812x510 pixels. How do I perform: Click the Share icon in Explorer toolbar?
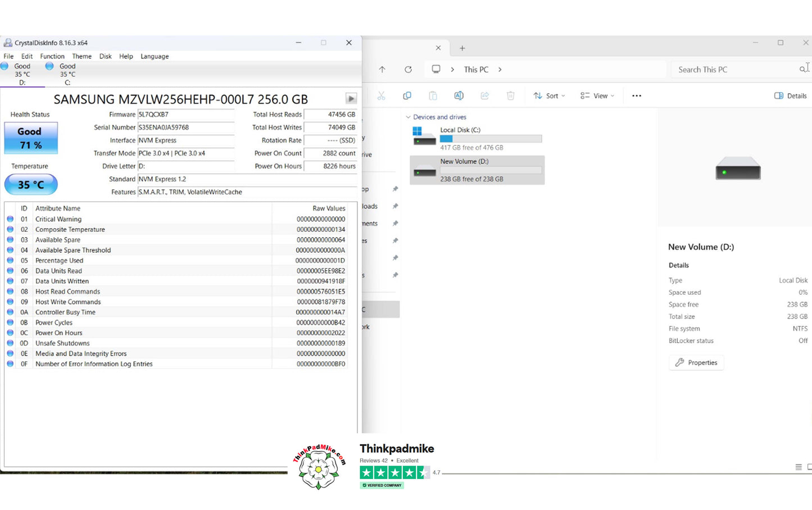pos(484,96)
